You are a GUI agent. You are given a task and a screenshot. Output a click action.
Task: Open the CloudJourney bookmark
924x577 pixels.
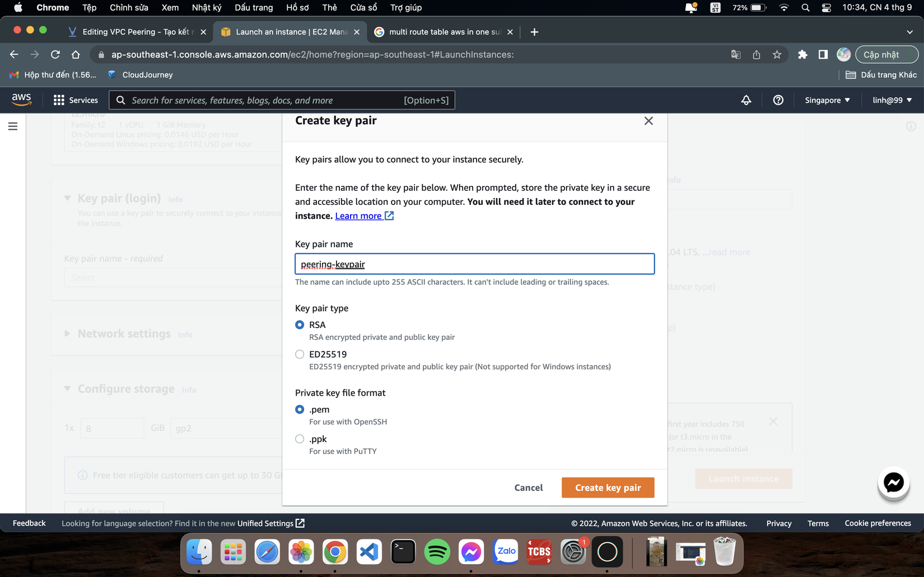[140, 74]
